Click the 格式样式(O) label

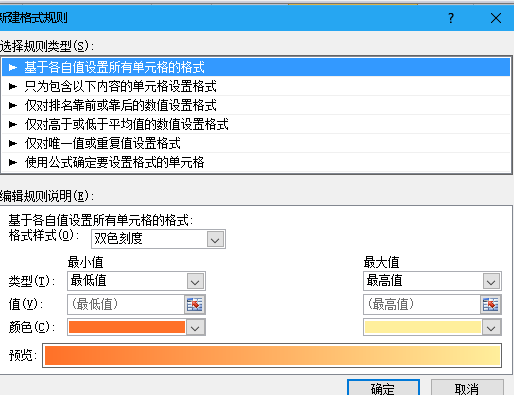pos(44,236)
